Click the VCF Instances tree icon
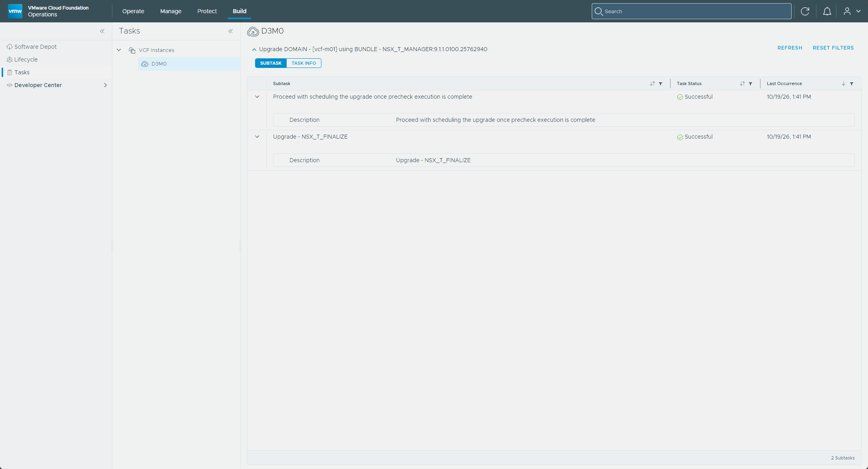Viewport: 868px width, 469px height. click(x=132, y=50)
